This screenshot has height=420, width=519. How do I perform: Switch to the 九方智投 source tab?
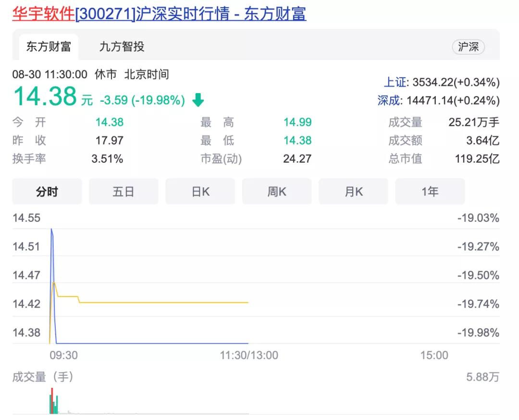122,47
